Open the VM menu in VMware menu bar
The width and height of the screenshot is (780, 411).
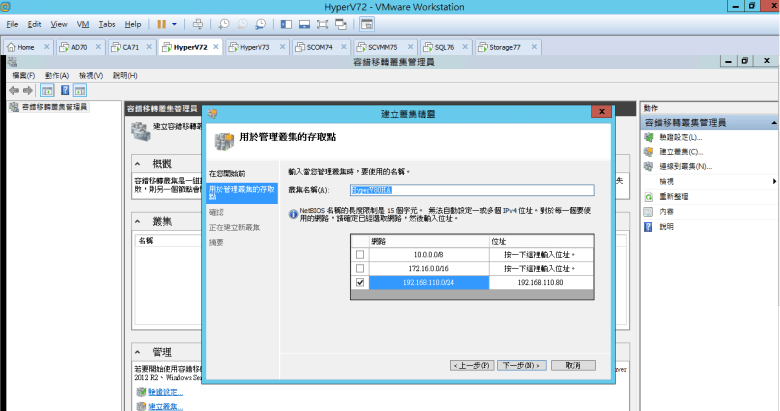coord(84,23)
